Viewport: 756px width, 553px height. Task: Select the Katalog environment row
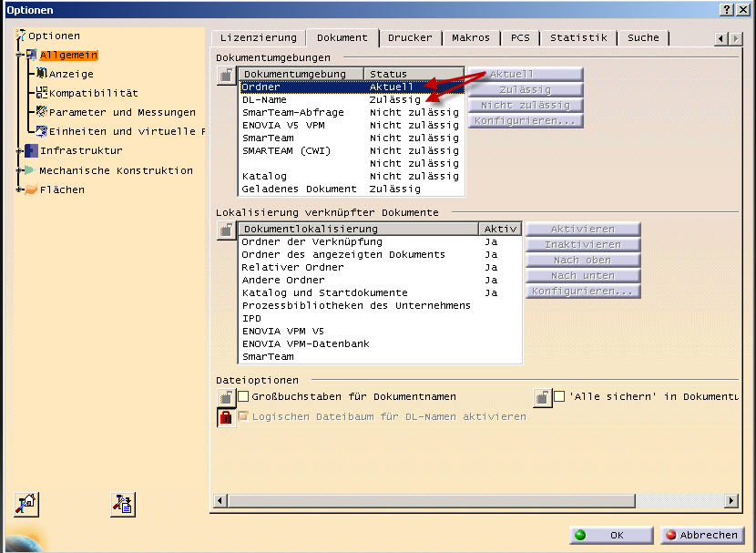tap(352, 177)
